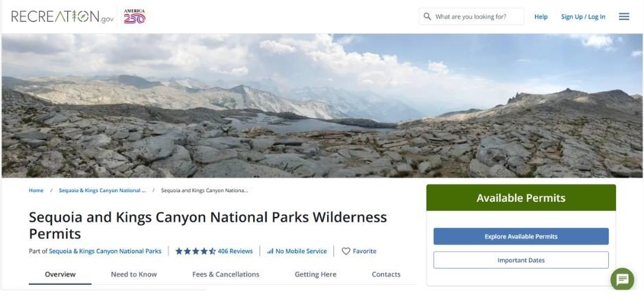
Task: Click Sign Up / Log In
Action: tap(583, 16)
